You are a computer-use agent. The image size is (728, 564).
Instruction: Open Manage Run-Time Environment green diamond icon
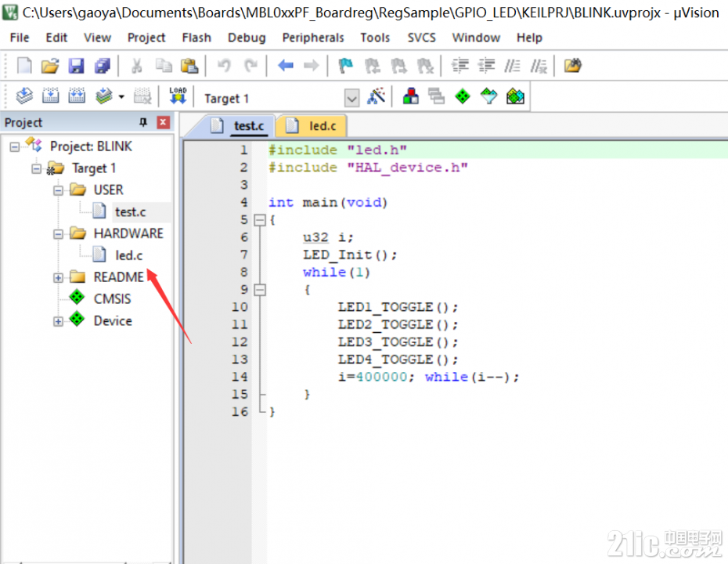463,96
